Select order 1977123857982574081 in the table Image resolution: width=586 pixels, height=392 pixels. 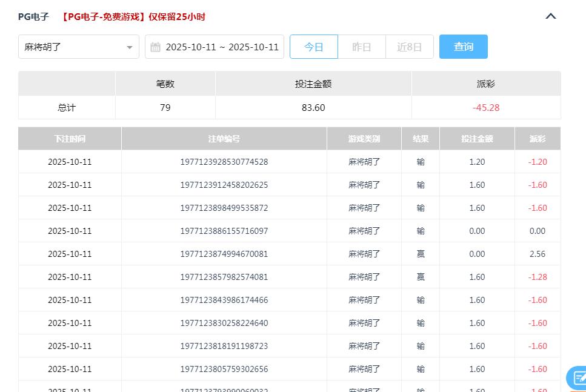[224, 276]
